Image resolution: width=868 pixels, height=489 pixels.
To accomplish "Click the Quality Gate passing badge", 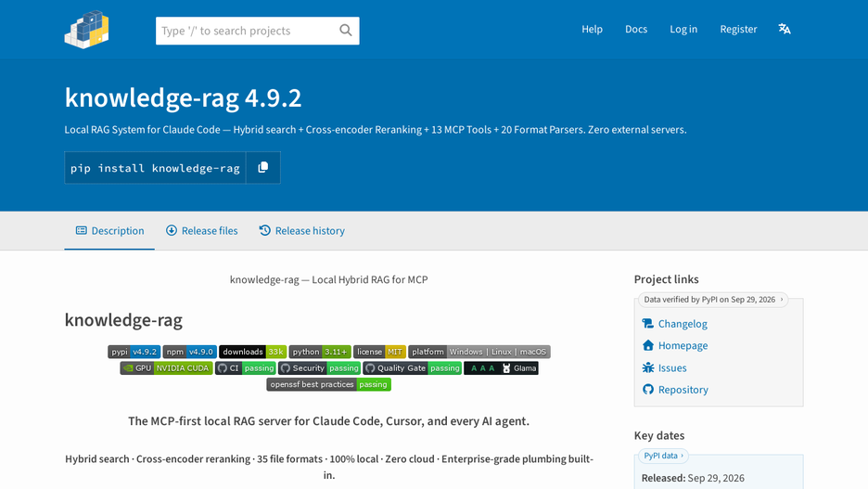I will coord(413,367).
